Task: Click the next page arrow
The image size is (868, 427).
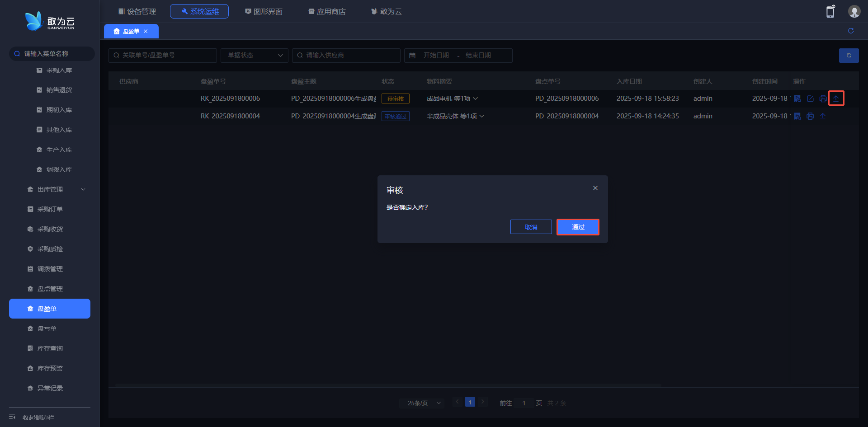Action: coord(483,402)
